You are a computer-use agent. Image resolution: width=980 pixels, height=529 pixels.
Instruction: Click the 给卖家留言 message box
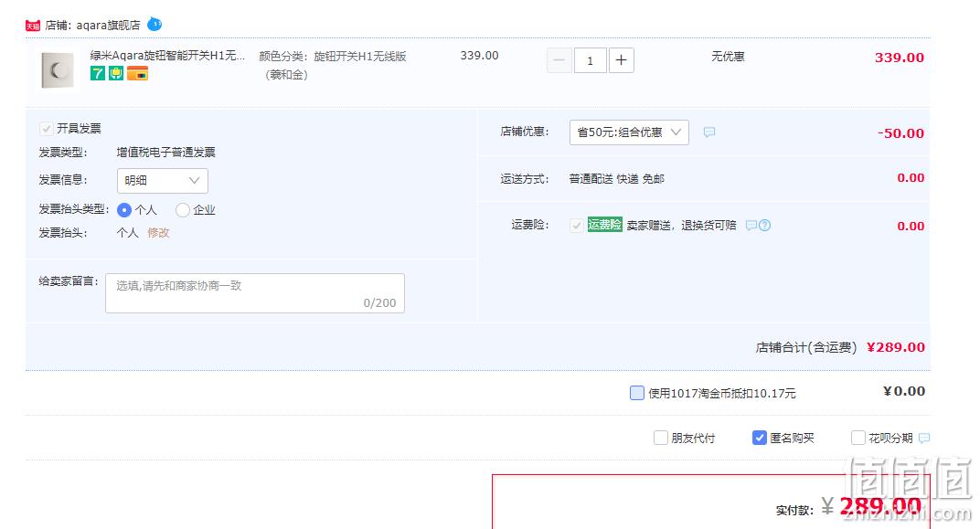pos(255,293)
